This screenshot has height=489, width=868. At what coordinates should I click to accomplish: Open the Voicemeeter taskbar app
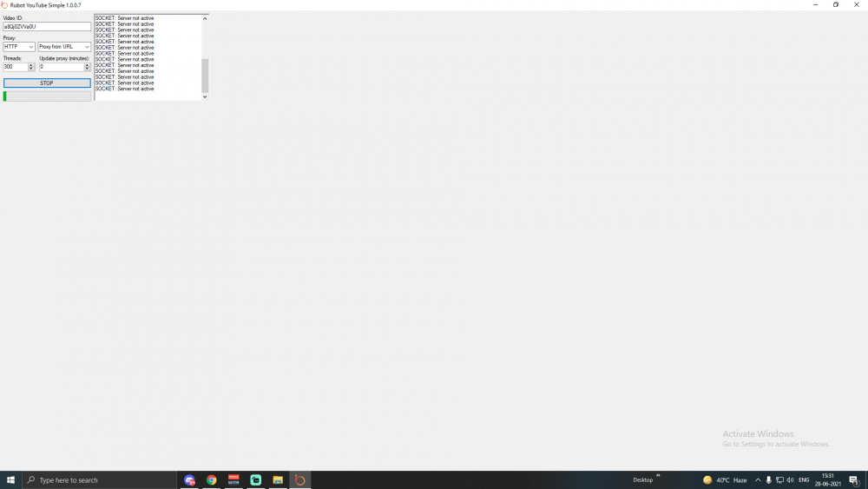click(x=233, y=479)
